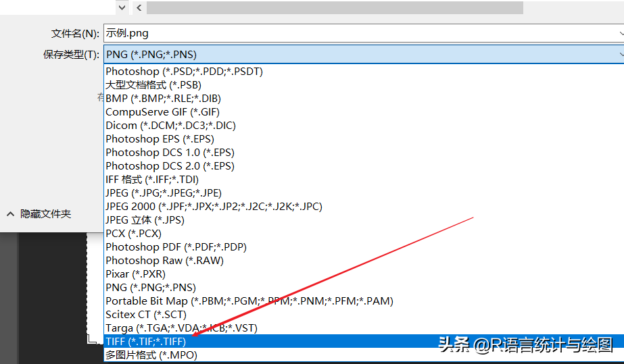Open the 保存类型 combo box

(364, 55)
